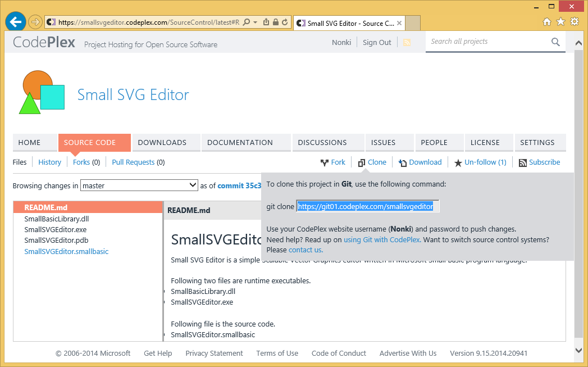Open the Nonki user profile link
The width and height of the screenshot is (588, 367).
pyautogui.click(x=341, y=42)
